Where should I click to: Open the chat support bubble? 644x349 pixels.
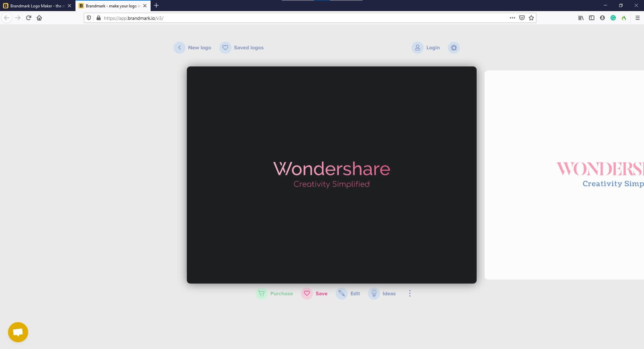(x=18, y=332)
